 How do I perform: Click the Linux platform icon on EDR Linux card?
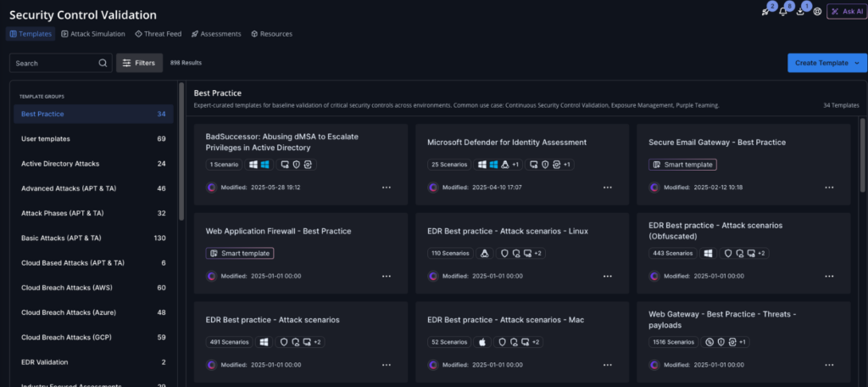pyautogui.click(x=485, y=254)
